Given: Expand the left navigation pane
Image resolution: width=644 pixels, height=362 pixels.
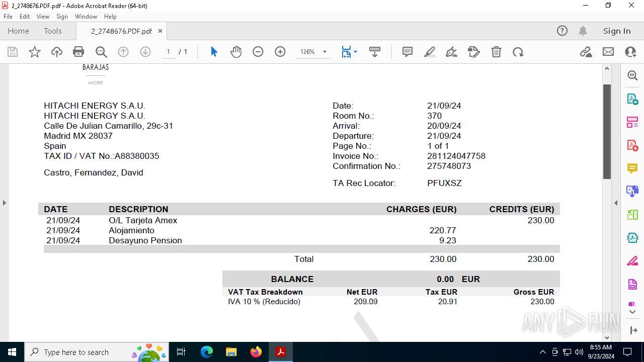Looking at the screenshot, I should (4, 203).
